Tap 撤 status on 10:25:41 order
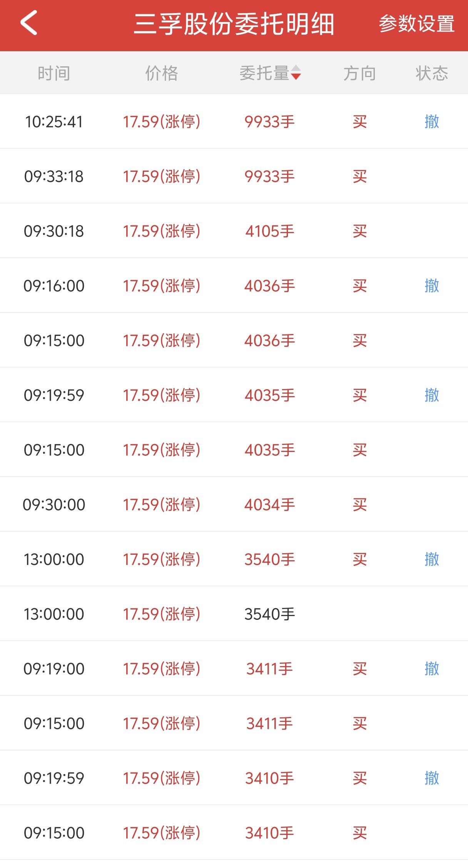468x868 pixels. 431,122
